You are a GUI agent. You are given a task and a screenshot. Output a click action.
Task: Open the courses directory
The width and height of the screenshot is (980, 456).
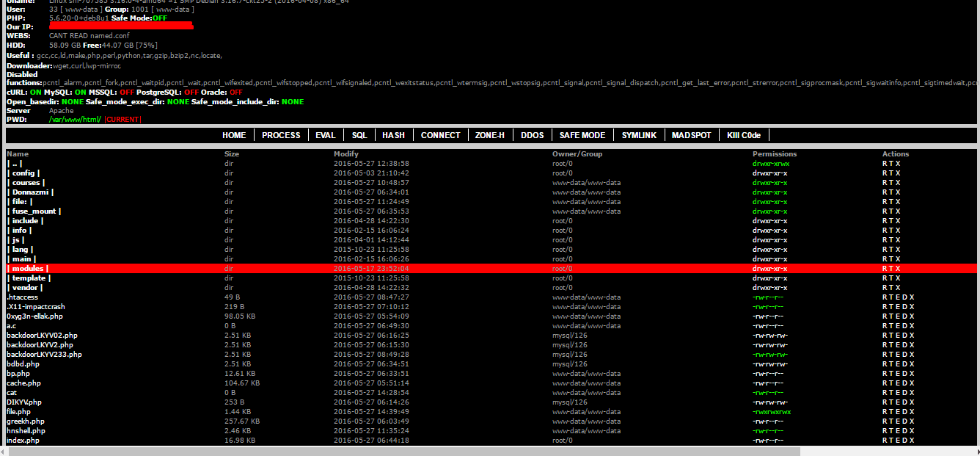(x=26, y=183)
